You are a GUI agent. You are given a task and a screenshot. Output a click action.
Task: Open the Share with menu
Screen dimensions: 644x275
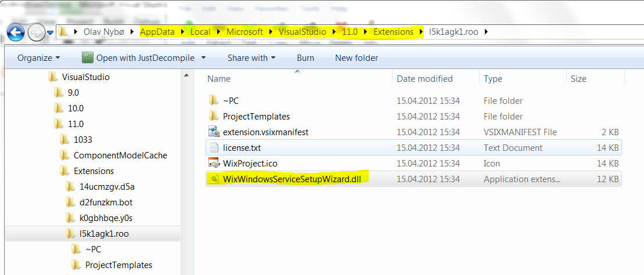tap(251, 58)
